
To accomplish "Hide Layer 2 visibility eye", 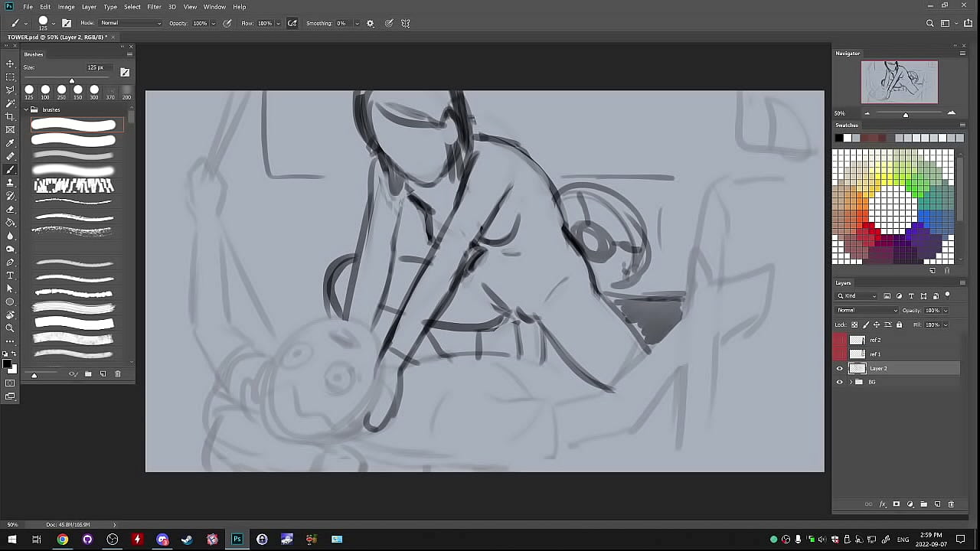I will (840, 369).
